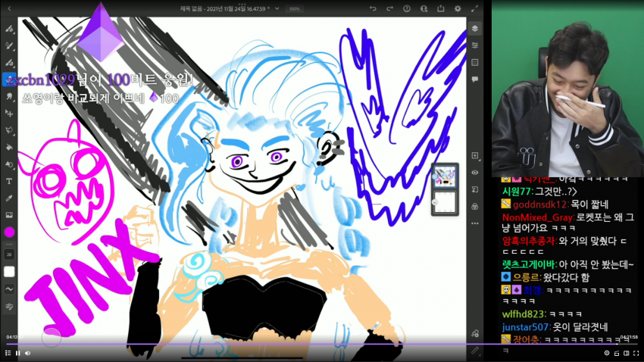Select the eyedropper tool
This screenshot has height=362, width=644.
tap(9, 198)
